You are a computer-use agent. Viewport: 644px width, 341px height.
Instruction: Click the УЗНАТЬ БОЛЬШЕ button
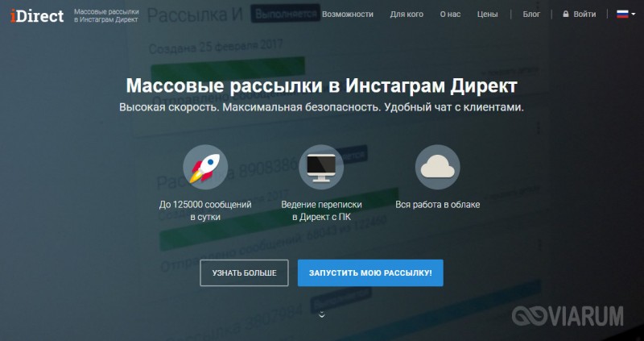coord(244,272)
